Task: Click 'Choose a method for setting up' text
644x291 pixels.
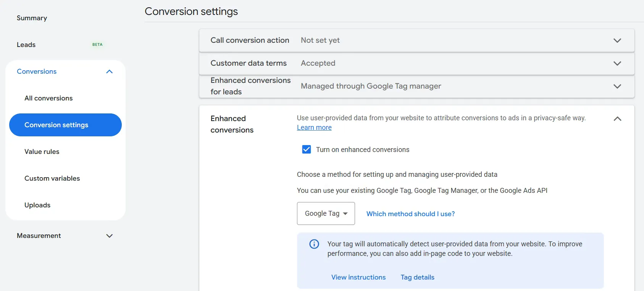Action: (x=397, y=175)
